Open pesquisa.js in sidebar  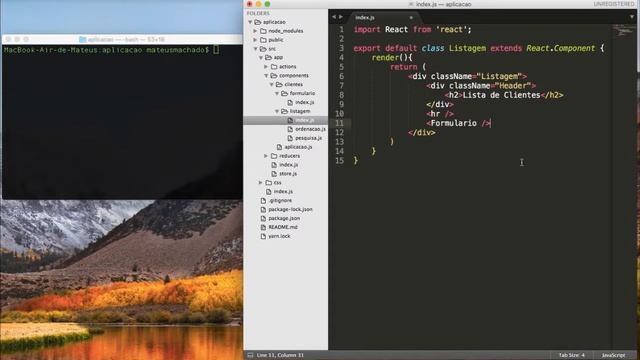click(x=309, y=138)
